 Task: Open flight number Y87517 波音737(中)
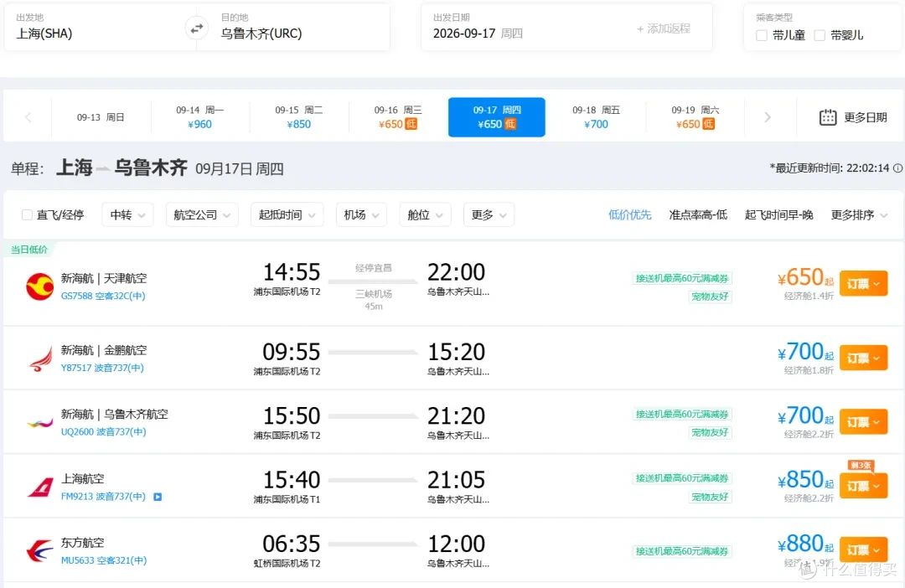pos(102,368)
